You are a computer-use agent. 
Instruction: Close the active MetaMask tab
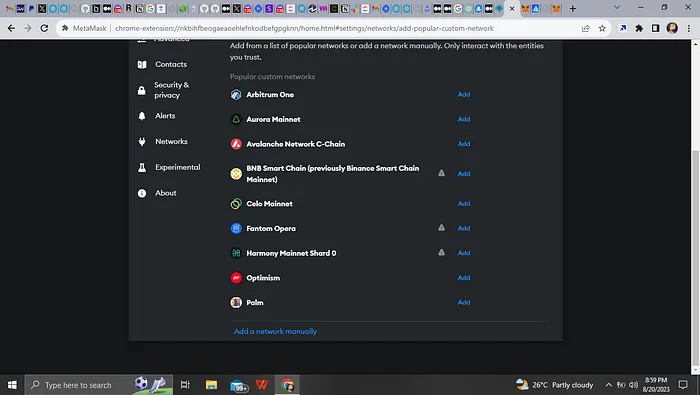click(512, 8)
